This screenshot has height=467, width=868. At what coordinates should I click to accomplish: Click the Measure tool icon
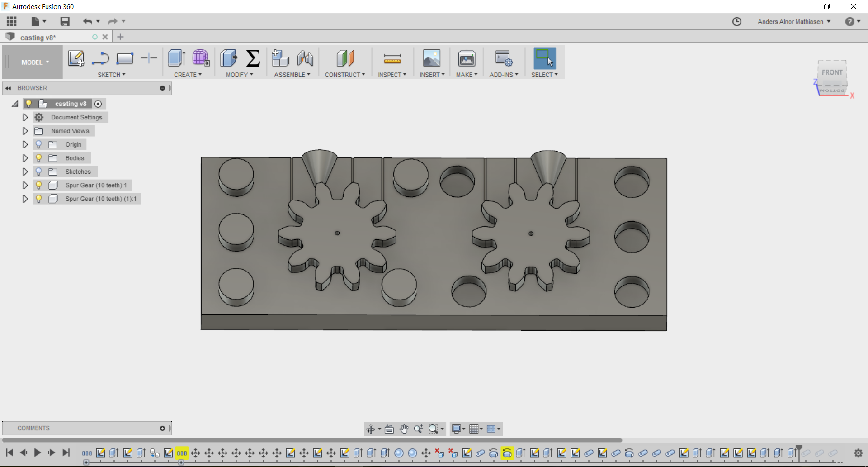tap(392, 58)
